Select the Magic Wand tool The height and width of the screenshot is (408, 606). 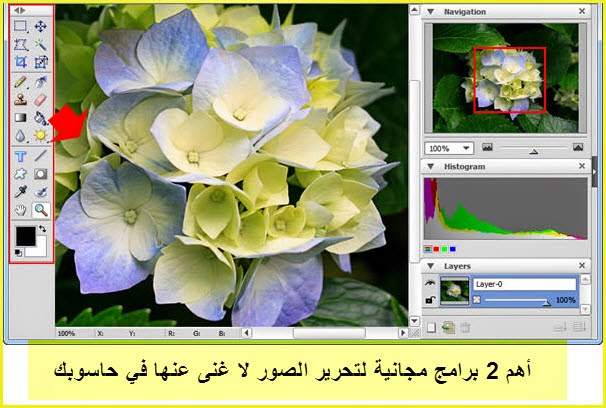(x=41, y=45)
